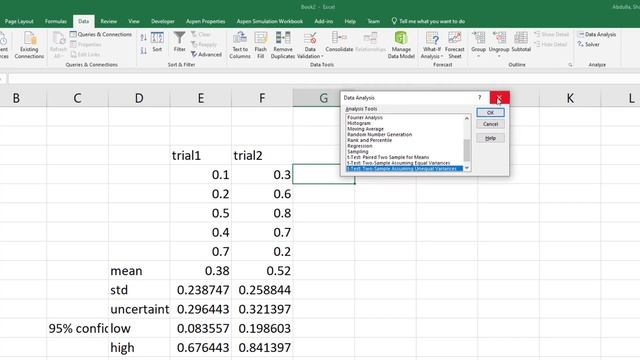Click What-If Analysis icon
This screenshot has width=640, height=360.
432,39
